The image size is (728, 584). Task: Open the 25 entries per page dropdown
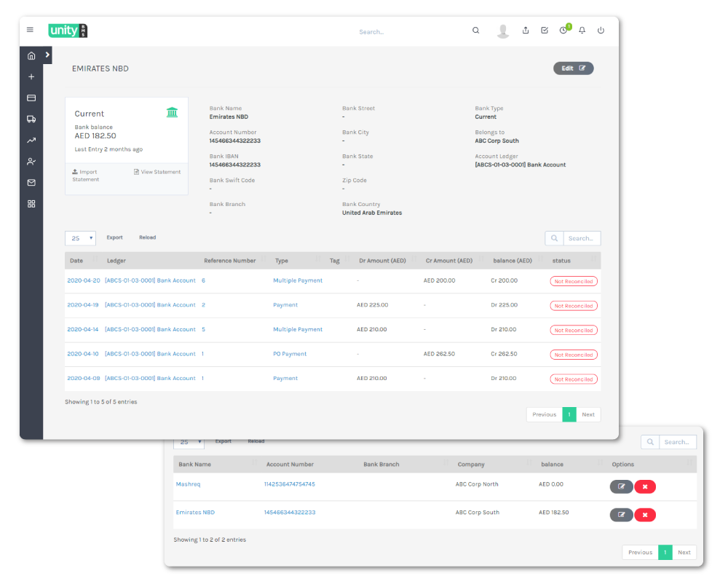click(x=80, y=238)
